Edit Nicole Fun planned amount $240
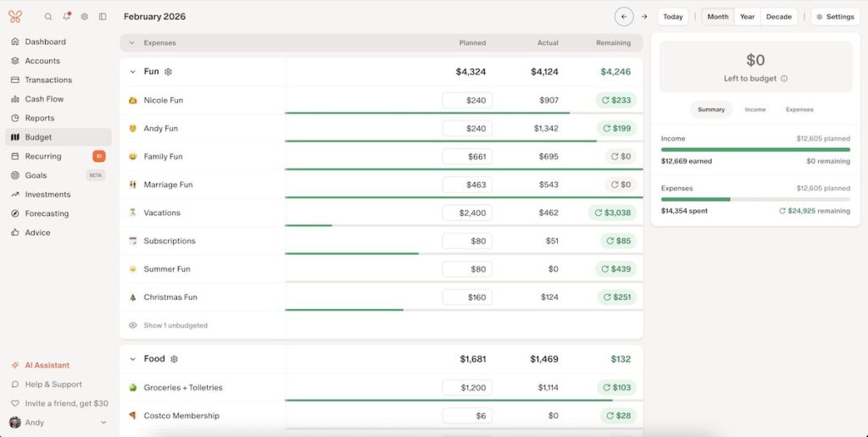This screenshot has height=437, width=868. tap(467, 100)
